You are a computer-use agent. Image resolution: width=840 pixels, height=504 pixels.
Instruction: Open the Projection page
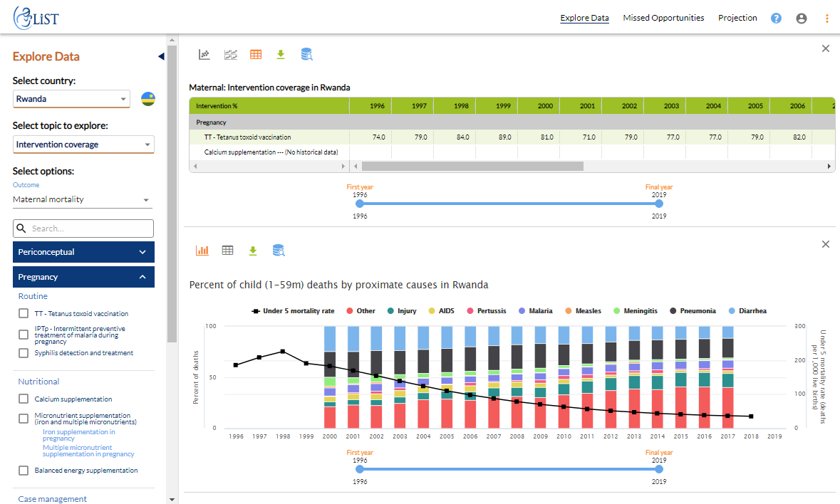(x=737, y=19)
